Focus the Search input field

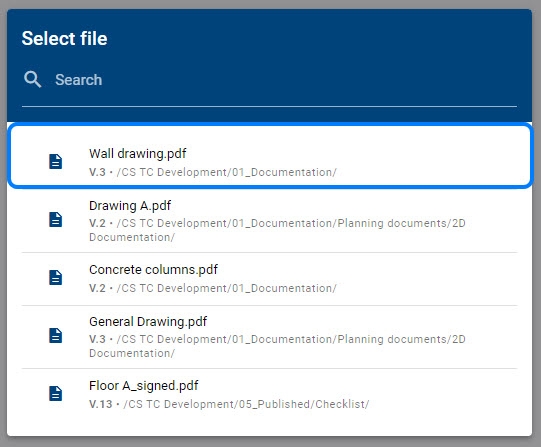pyautogui.click(x=269, y=80)
